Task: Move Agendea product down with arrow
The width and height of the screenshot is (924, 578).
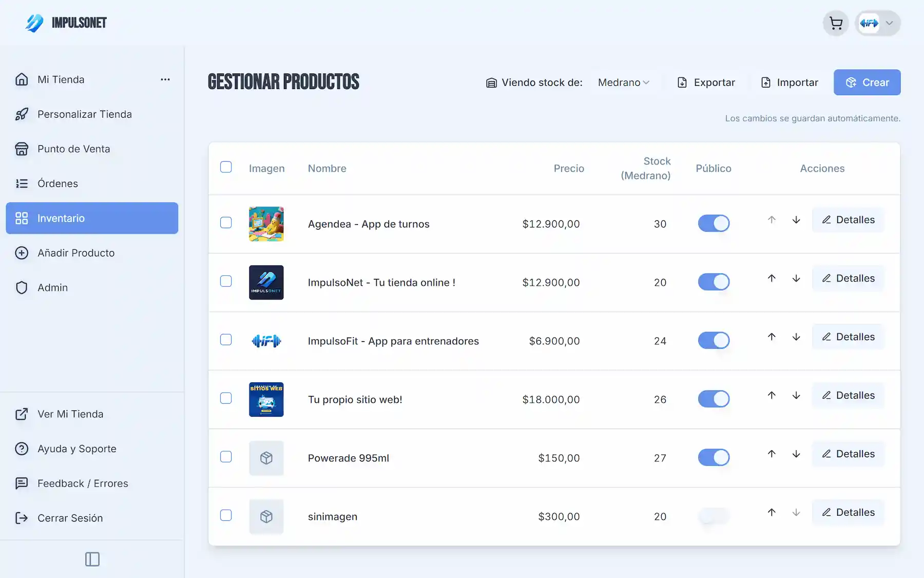Action: (x=796, y=220)
